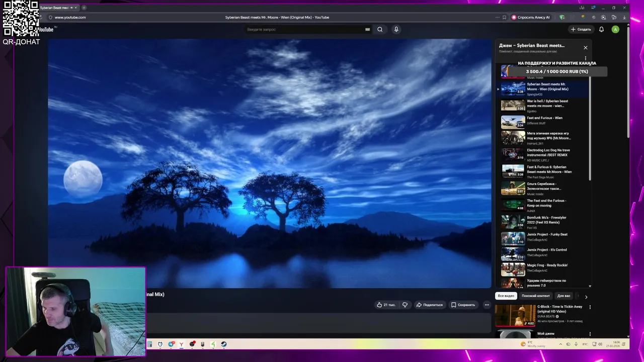
Task: Open C-Block - Time Is Tickin Away thumbnail
Action: [x=515, y=315]
